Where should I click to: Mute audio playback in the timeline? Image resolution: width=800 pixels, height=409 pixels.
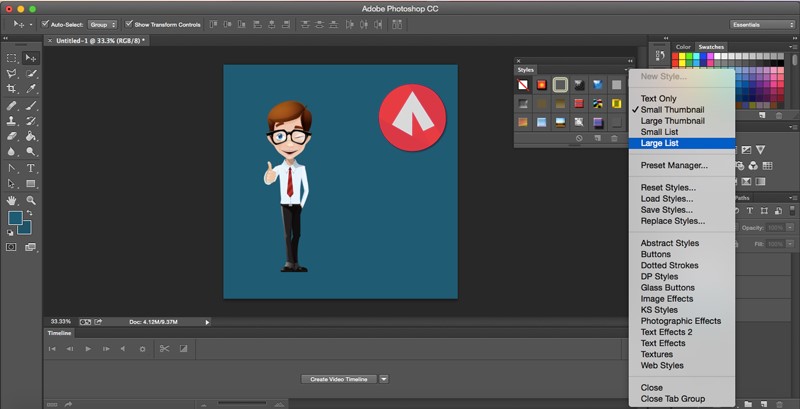point(122,349)
